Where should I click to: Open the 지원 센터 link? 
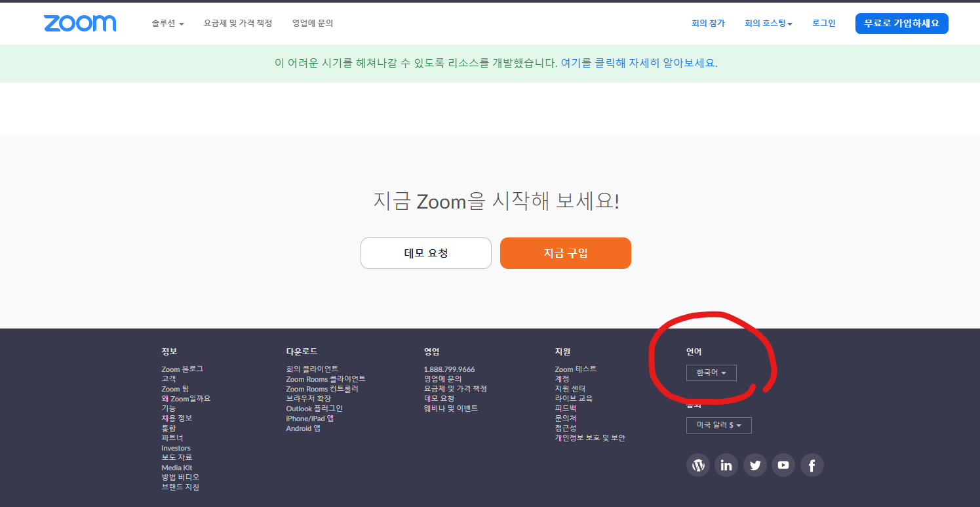tap(570, 389)
